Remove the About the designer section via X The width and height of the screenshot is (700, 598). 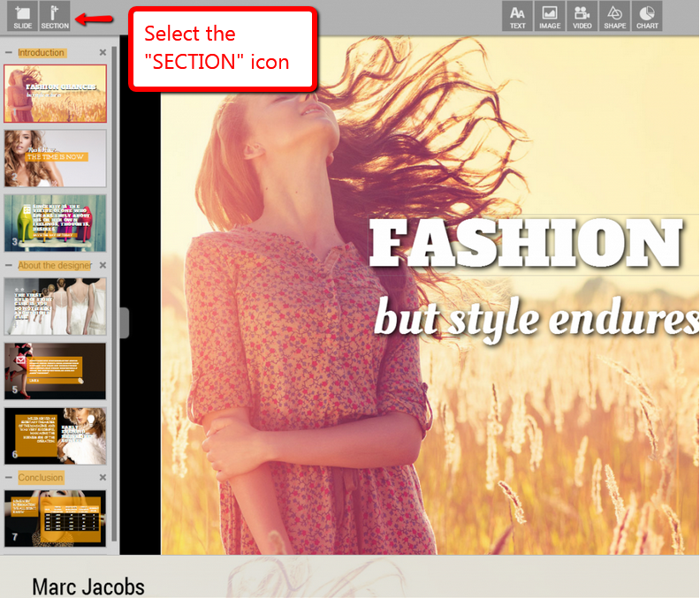coord(103,265)
